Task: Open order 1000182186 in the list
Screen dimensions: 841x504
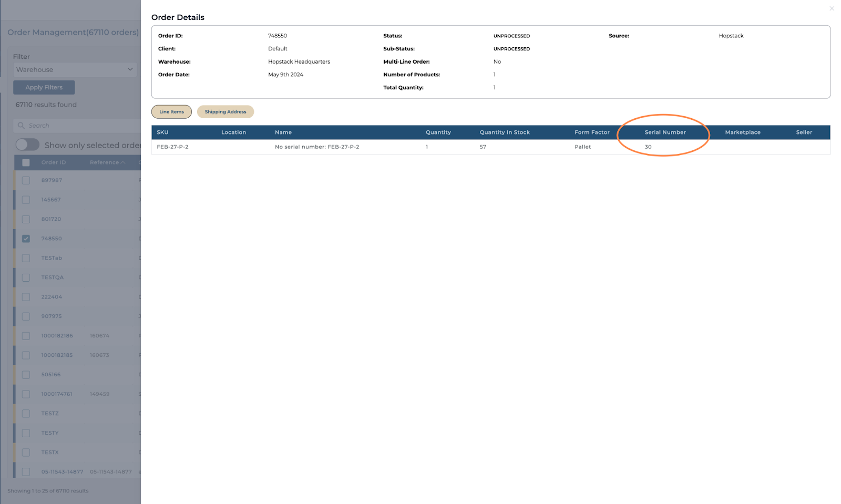Action: 57,336
